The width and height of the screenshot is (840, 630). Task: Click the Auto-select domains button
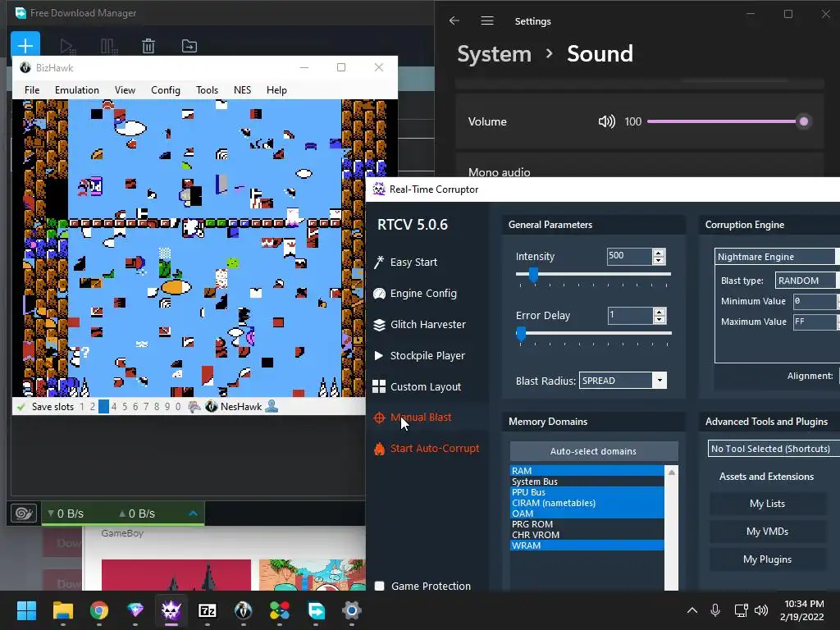tap(594, 451)
